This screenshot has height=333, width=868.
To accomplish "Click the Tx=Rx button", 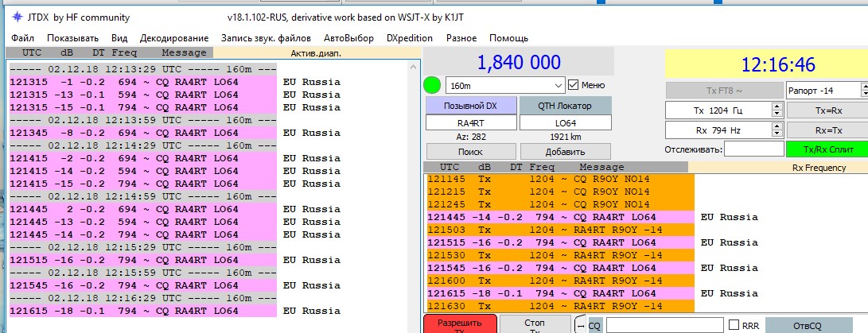I will 827,110.
